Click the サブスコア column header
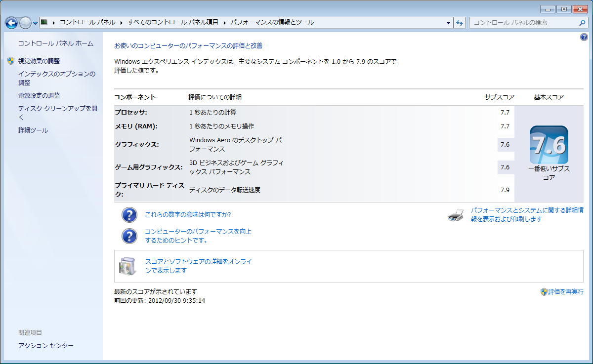 [500, 97]
